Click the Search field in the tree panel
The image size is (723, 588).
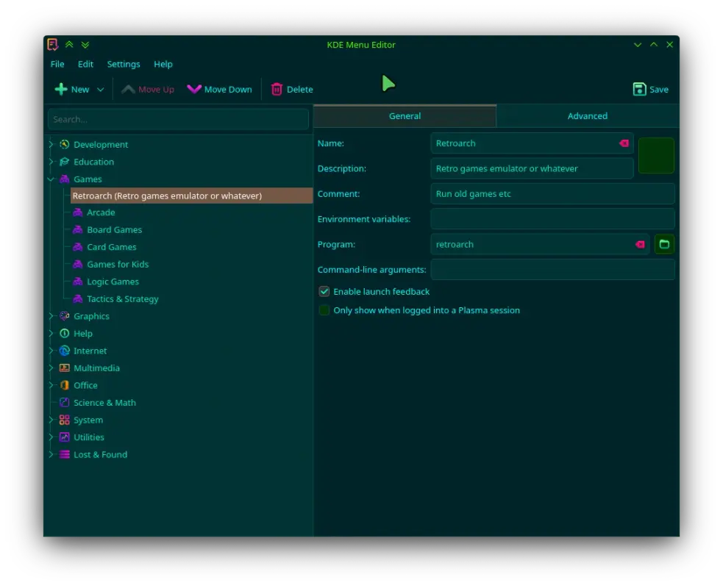click(178, 119)
